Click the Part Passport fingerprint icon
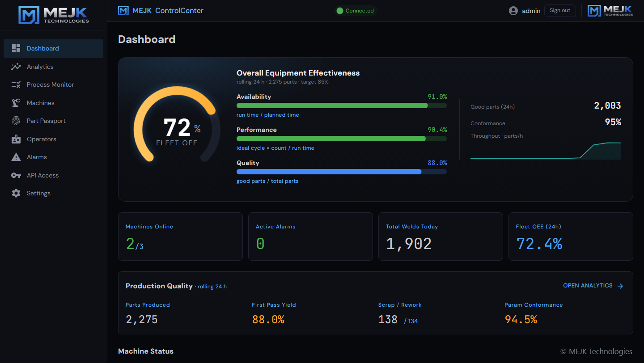 16,121
